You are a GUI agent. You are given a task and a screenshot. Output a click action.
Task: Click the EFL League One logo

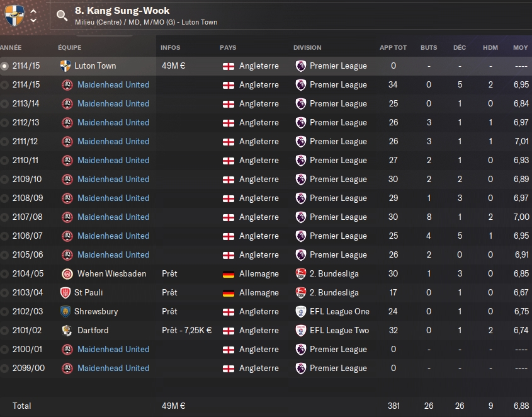pos(301,312)
